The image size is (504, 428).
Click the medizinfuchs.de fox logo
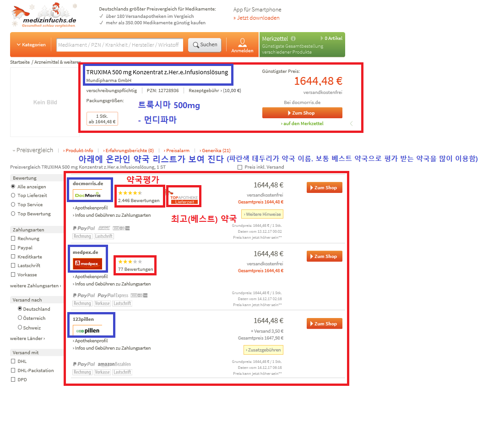pos(43,16)
